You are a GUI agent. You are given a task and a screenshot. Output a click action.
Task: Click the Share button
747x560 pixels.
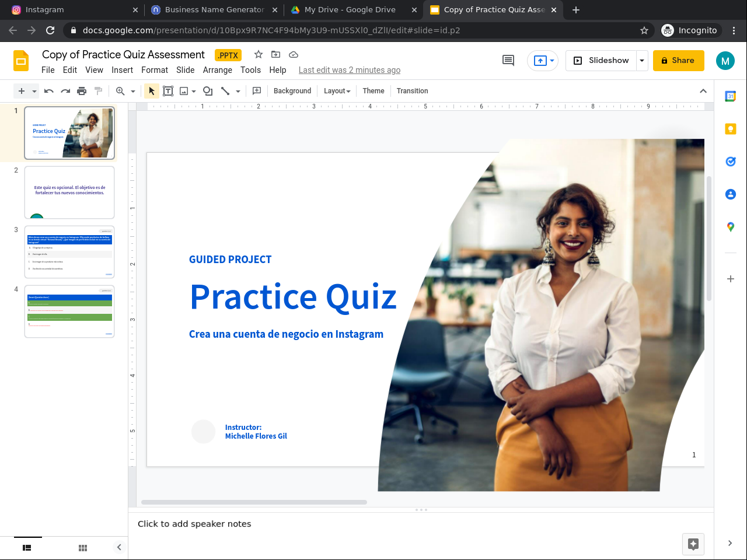(x=679, y=61)
